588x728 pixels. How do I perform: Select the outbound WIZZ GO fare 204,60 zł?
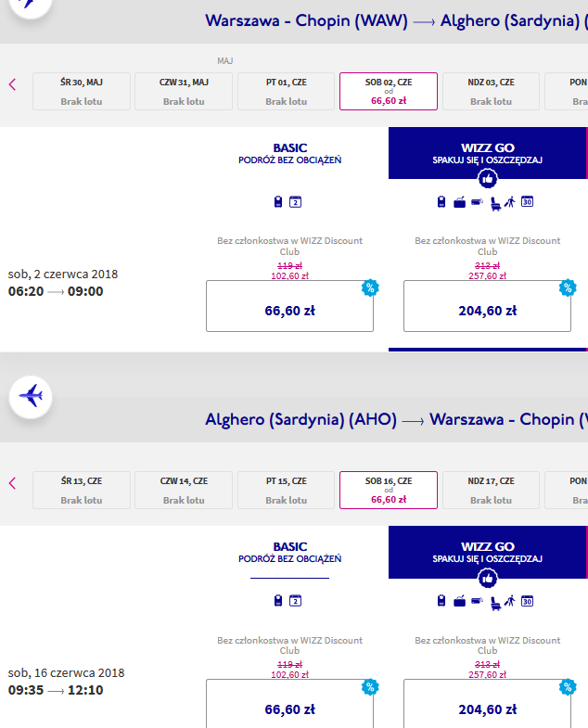point(487,306)
